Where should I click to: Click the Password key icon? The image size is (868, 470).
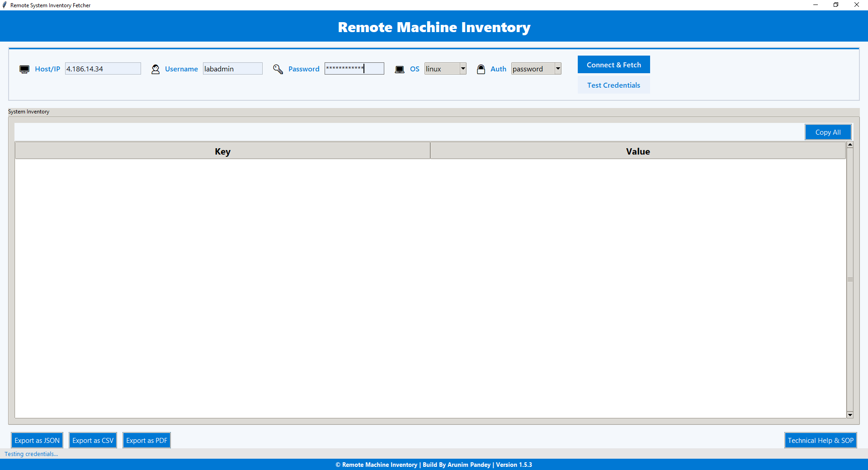[x=278, y=69]
